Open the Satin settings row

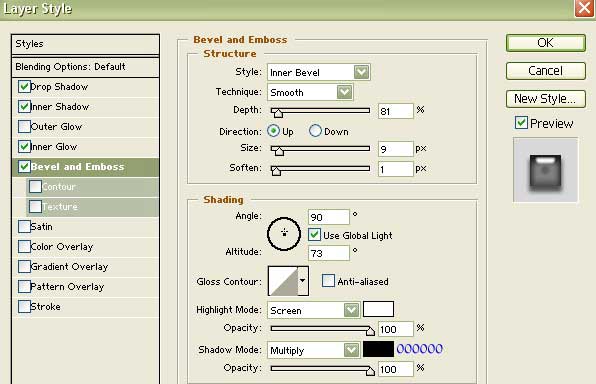(x=86, y=227)
